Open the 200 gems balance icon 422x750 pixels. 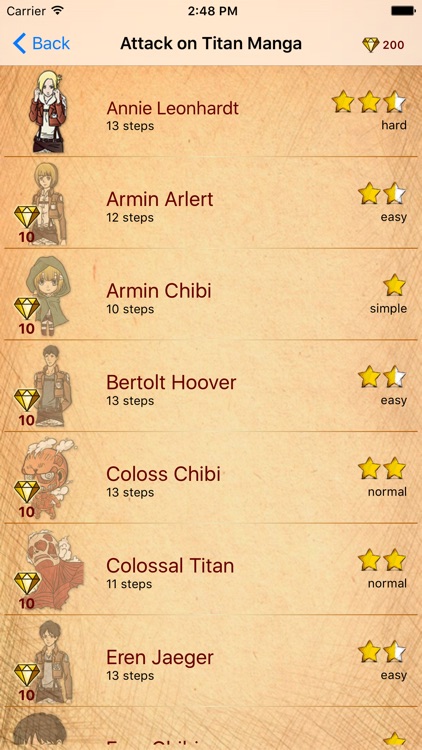tap(370, 45)
